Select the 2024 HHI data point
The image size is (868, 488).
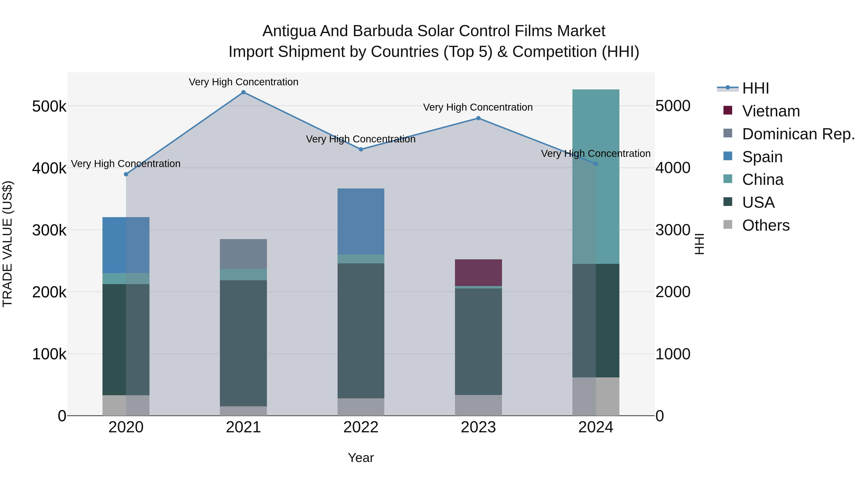(x=596, y=164)
